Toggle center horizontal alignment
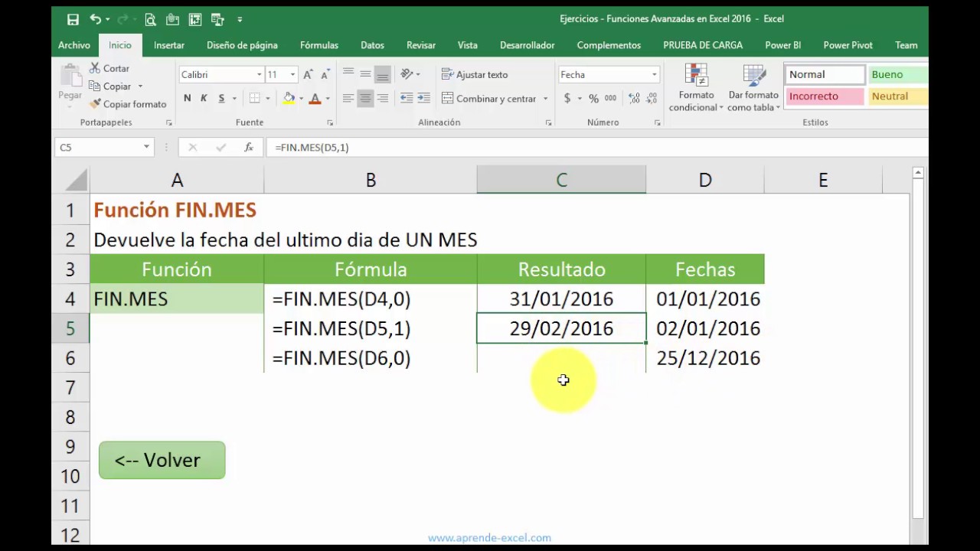This screenshot has width=980, height=551. point(365,98)
